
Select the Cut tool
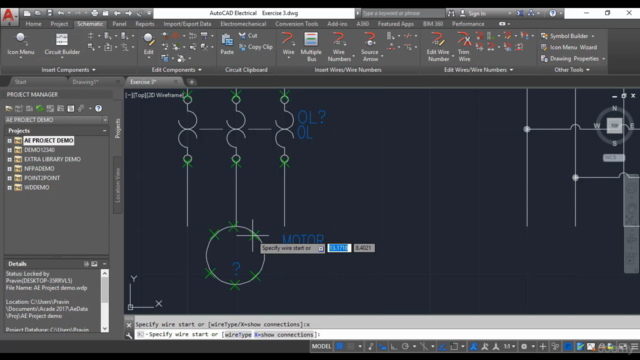point(248,36)
